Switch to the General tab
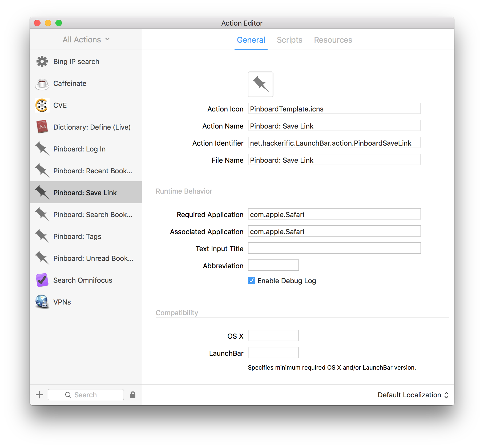This screenshot has width=484, height=448. [x=251, y=40]
